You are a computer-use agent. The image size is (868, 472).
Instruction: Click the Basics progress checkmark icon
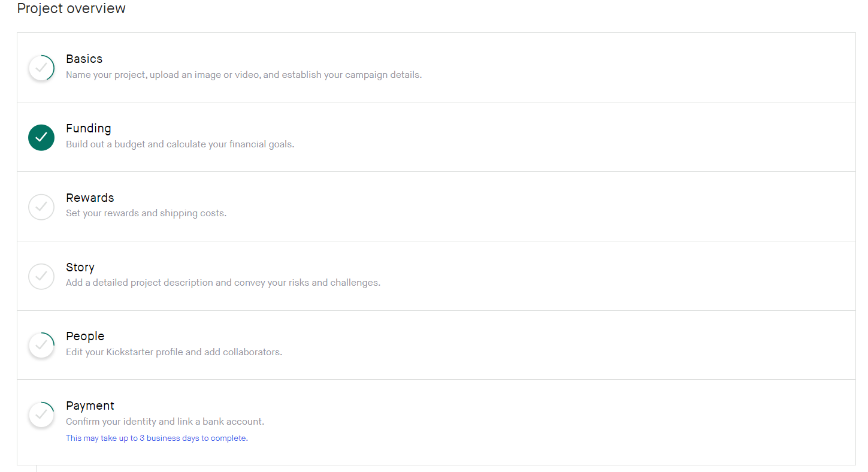[41, 68]
